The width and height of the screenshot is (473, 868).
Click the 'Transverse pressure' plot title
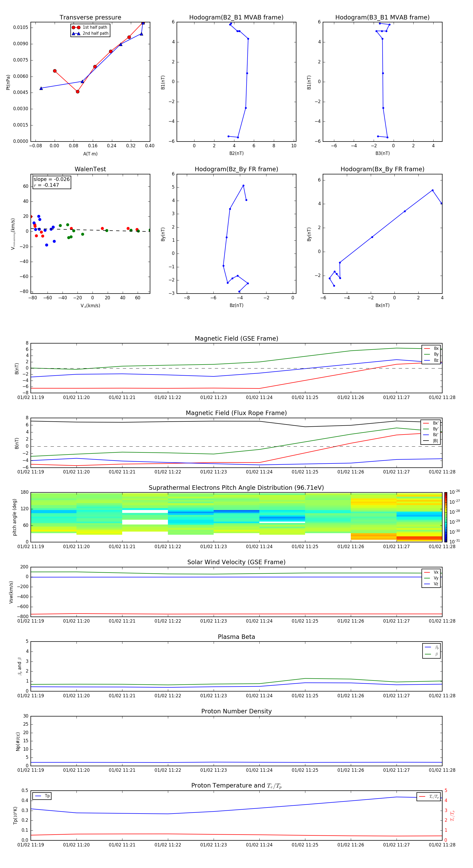click(x=90, y=17)
